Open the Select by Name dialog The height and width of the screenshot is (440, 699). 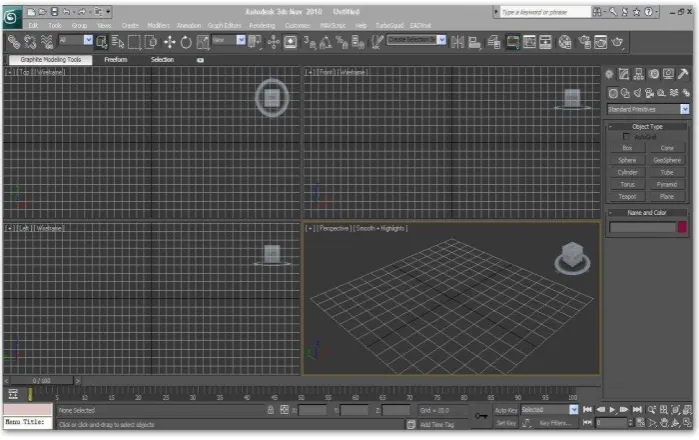(x=118, y=42)
